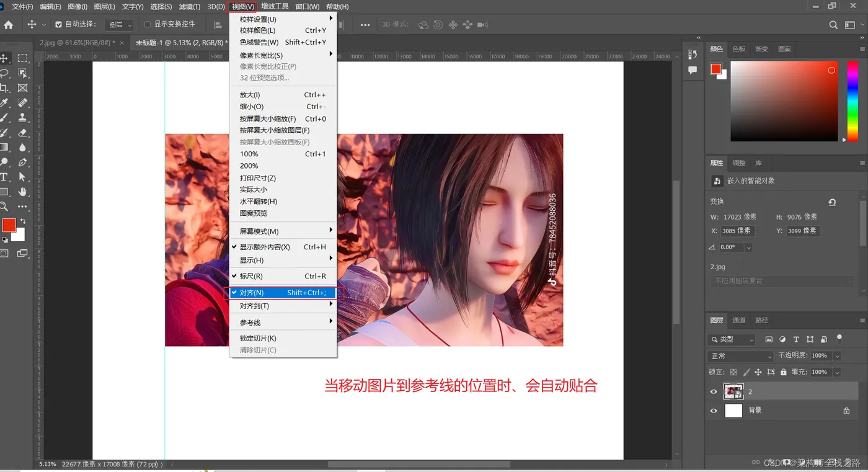This screenshot has height=472, width=868.
Task: Open the History panel icon
Action: [693, 54]
